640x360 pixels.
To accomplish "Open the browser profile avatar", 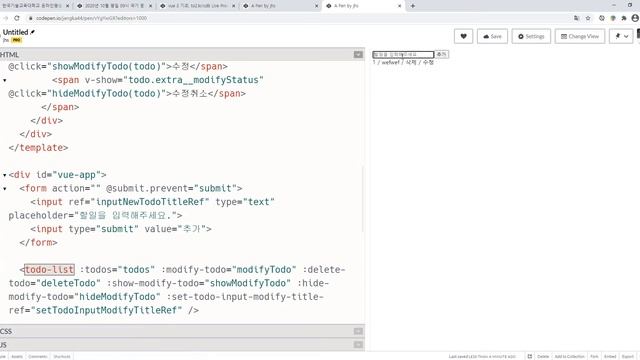I will (635, 18).
